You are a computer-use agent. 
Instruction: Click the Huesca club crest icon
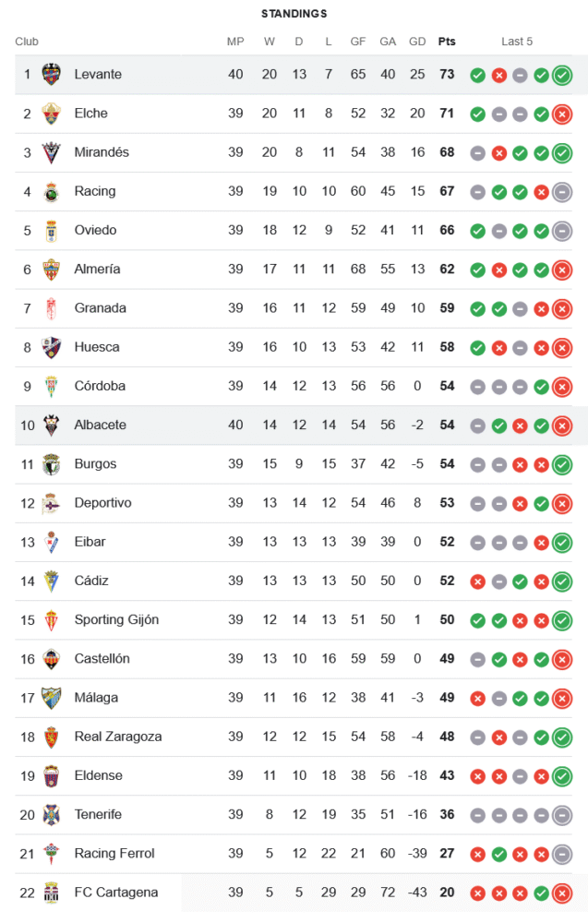(51, 347)
